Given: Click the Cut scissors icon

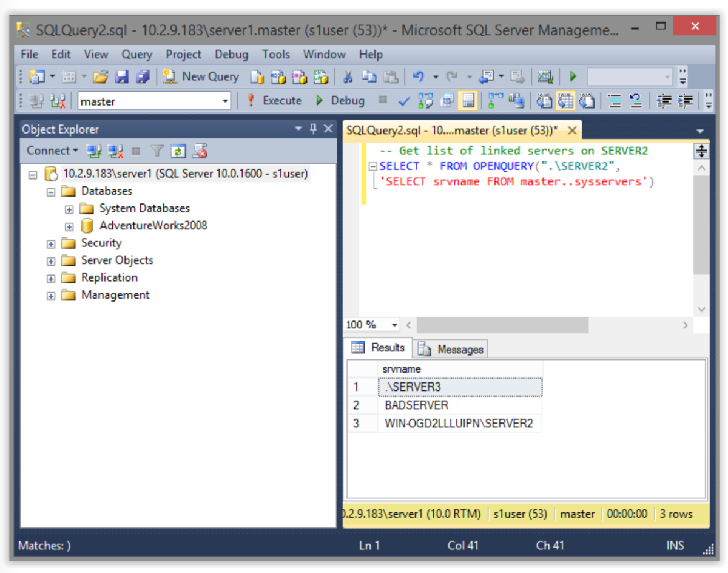Looking at the screenshot, I should tap(348, 76).
